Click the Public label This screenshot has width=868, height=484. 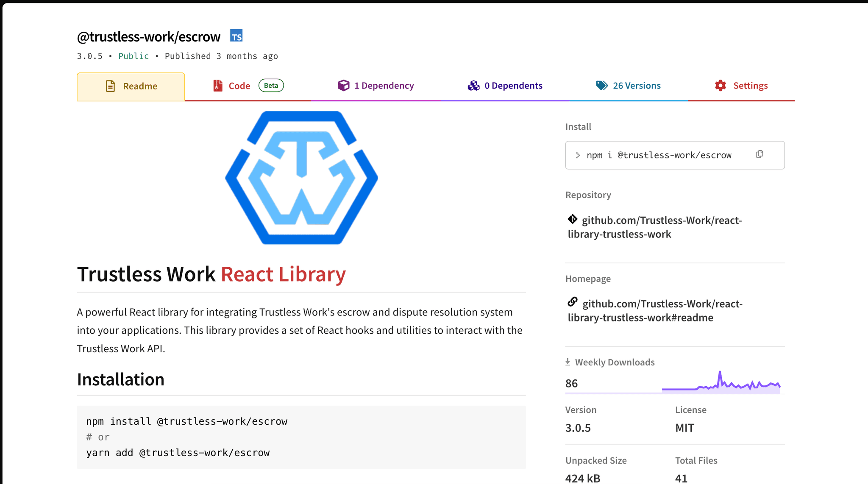[134, 56]
